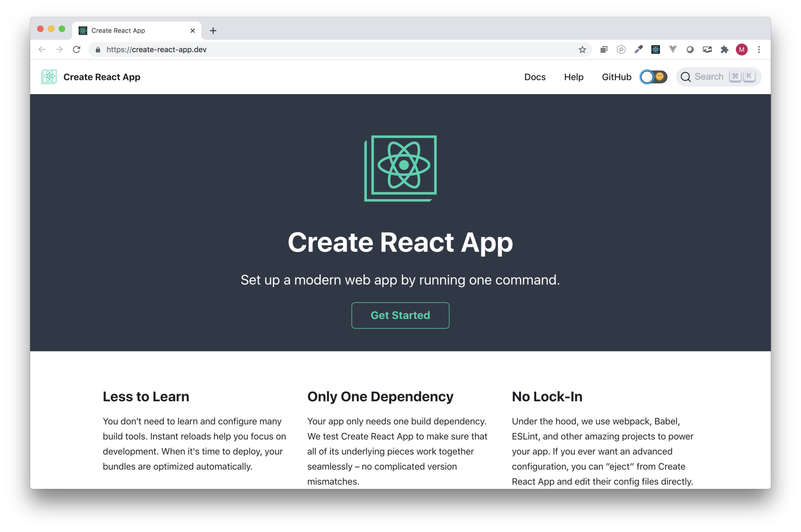This screenshot has height=532, width=801.
Task: Click the React DevTools extension icon
Action: tap(655, 50)
